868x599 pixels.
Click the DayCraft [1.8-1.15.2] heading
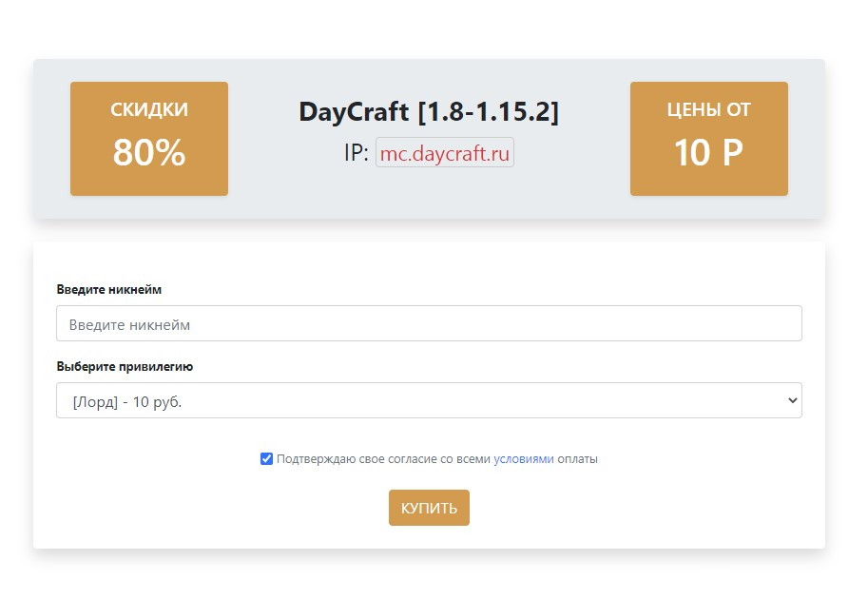pos(429,111)
